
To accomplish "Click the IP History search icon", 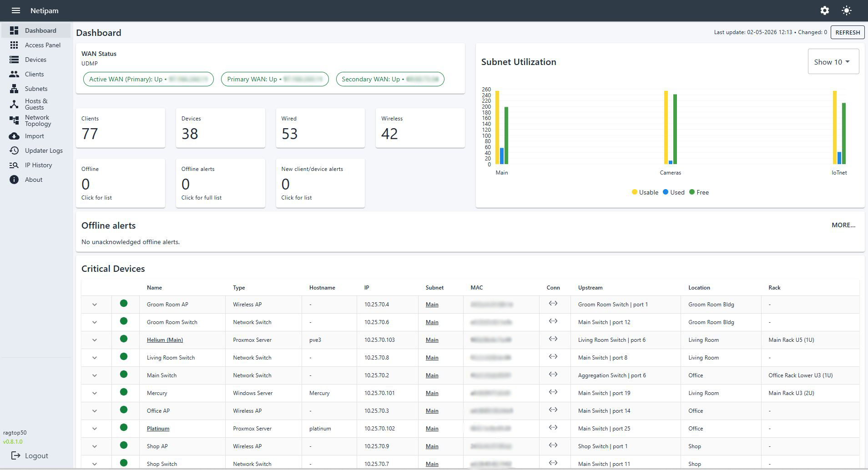I will click(14, 165).
